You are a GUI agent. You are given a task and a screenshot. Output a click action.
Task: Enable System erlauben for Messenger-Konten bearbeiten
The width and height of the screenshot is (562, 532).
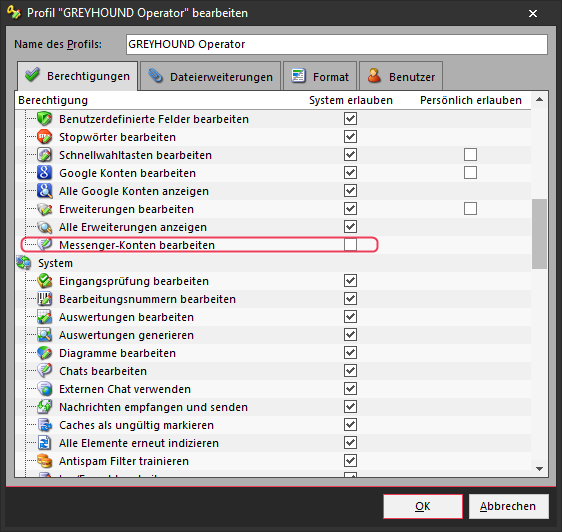(350, 244)
